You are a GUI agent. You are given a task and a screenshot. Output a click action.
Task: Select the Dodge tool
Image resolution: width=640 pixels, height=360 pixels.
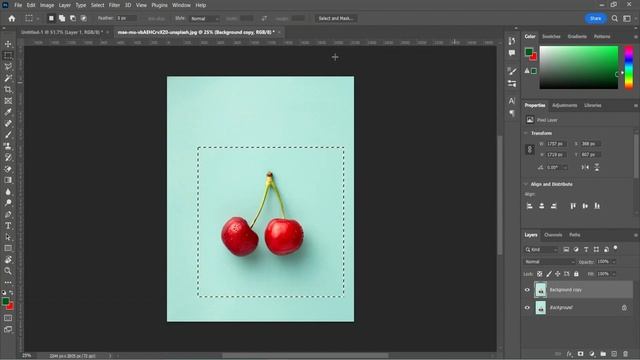pyautogui.click(x=8, y=203)
